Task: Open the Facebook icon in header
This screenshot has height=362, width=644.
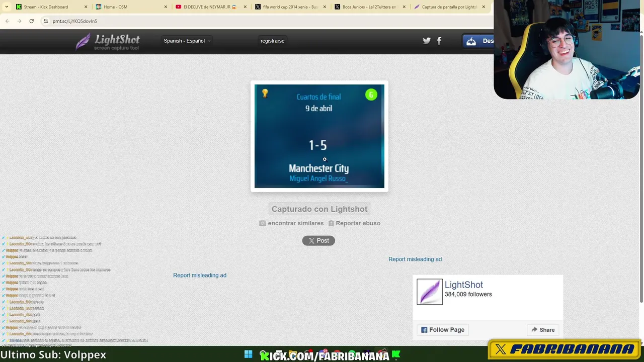Action: coord(439,41)
